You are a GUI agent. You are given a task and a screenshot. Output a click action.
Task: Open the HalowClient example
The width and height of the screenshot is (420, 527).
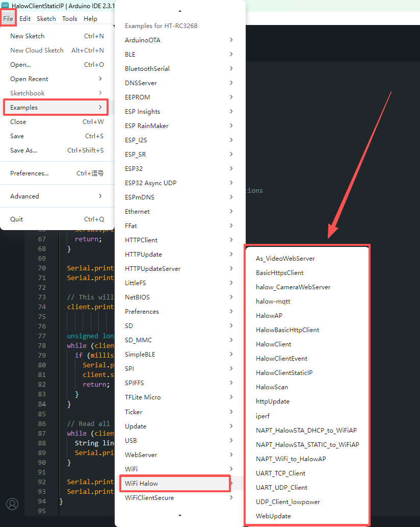tap(307, 344)
